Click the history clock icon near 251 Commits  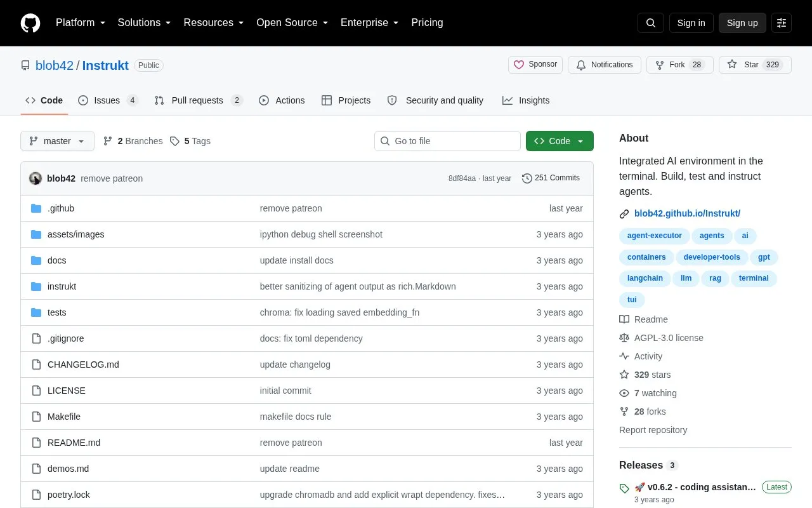tap(527, 178)
